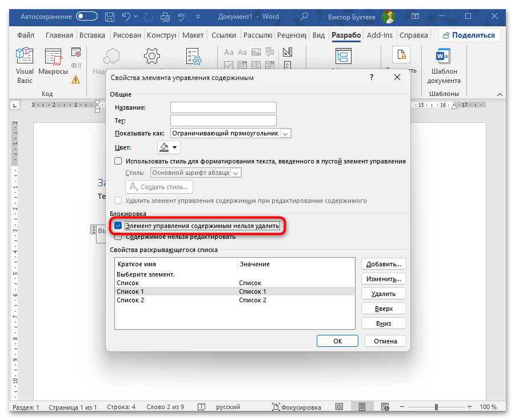
Task: Click inside the 'Название' text field
Action: click(x=223, y=107)
